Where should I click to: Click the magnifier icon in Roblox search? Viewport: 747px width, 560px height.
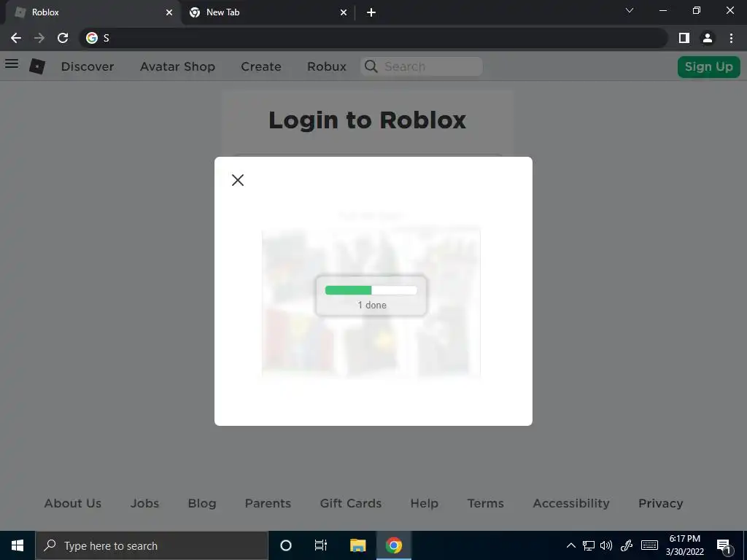(x=371, y=66)
